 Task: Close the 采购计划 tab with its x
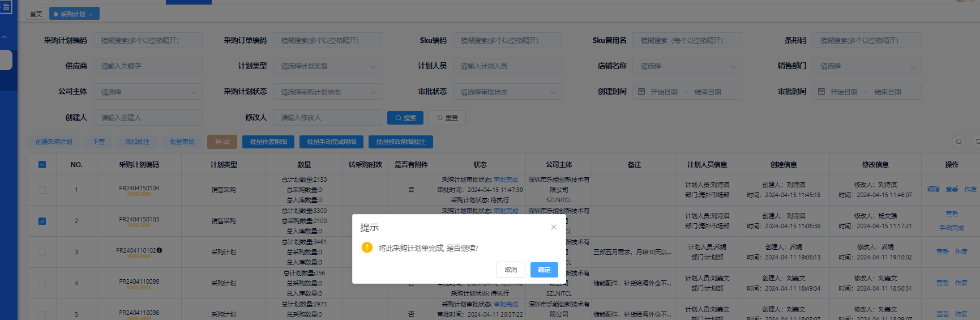(91, 14)
